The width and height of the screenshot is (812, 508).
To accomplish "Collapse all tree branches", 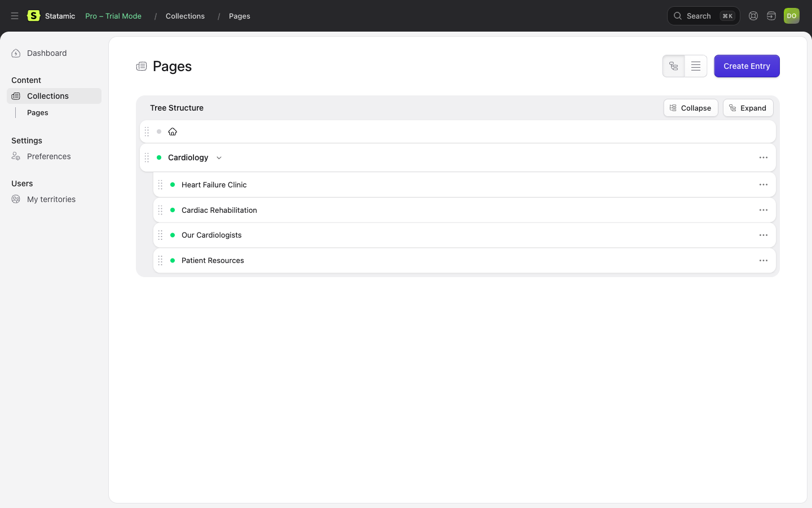I will pyautogui.click(x=691, y=108).
